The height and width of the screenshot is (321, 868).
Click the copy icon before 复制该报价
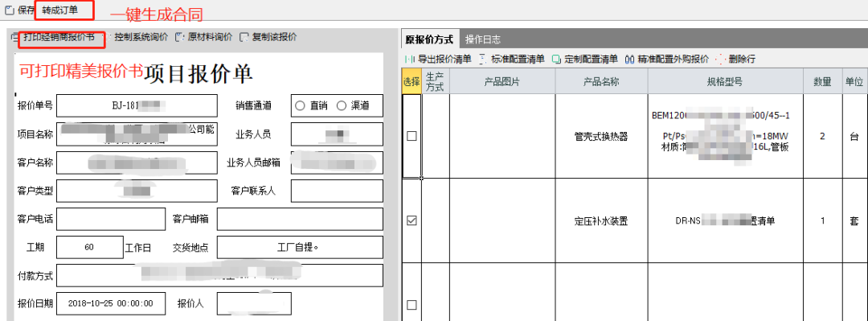click(244, 38)
